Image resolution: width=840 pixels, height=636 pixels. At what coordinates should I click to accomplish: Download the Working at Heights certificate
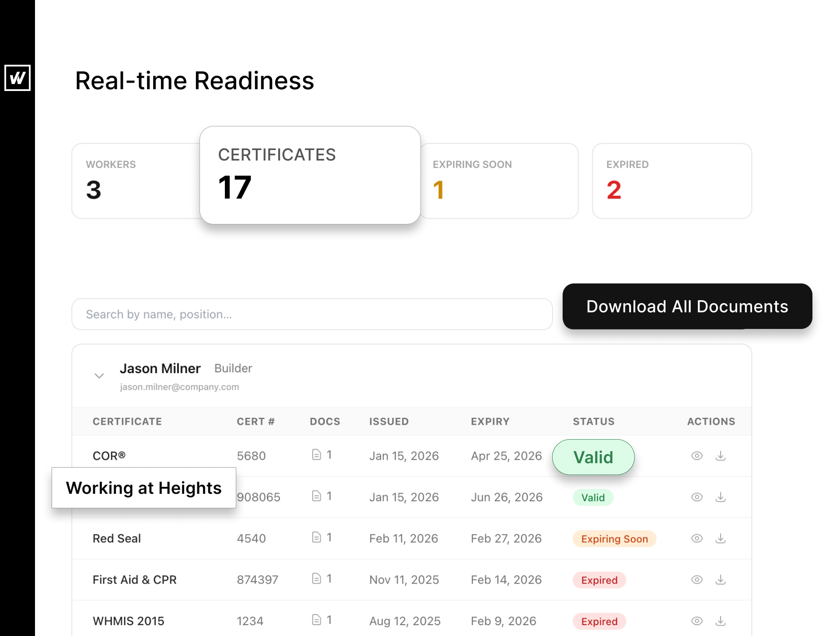pos(721,497)
